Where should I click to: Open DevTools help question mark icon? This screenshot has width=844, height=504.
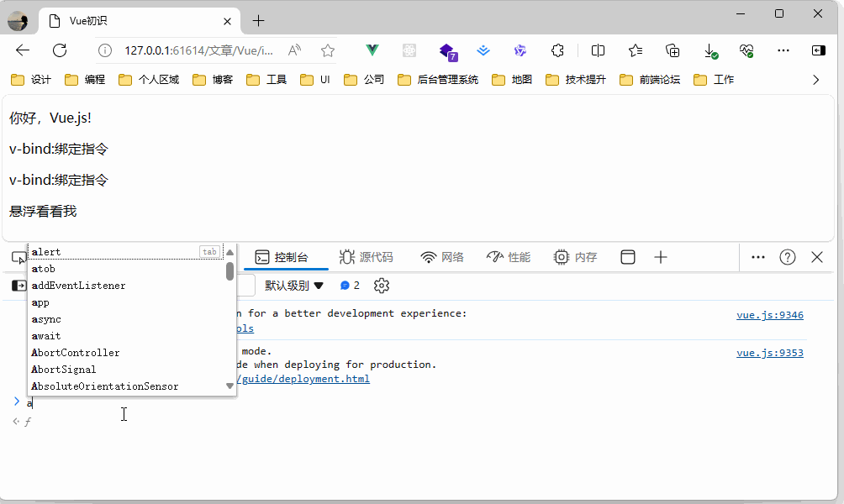787,257
